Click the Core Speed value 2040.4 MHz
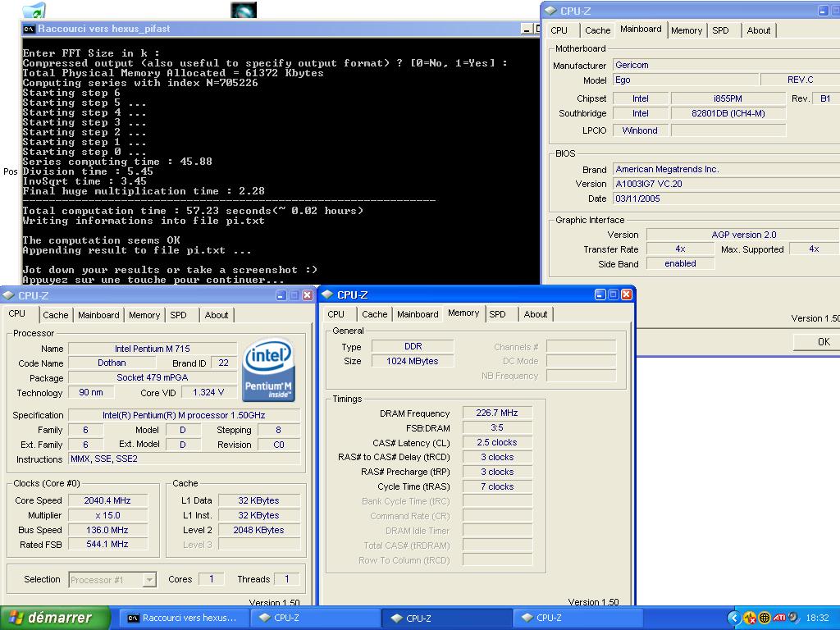This screenshot has height=630, width=840. (107, 500)
